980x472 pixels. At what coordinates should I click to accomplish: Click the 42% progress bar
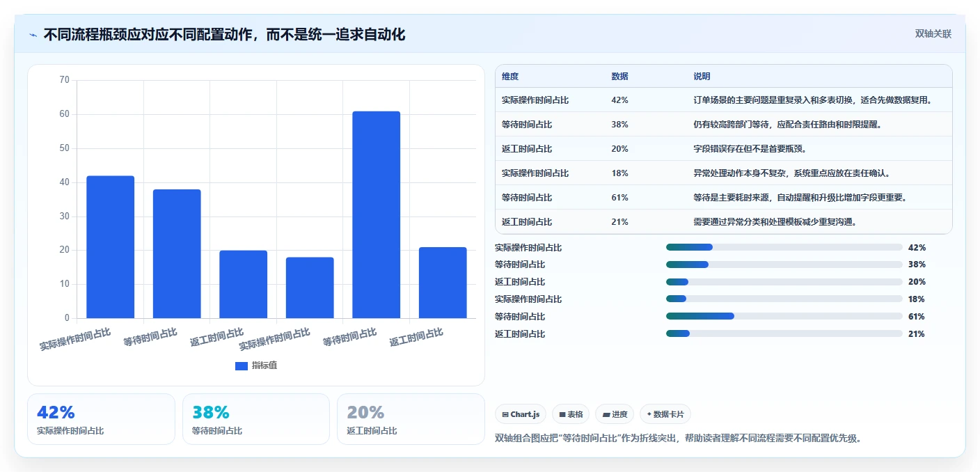[x=784, y=247]
